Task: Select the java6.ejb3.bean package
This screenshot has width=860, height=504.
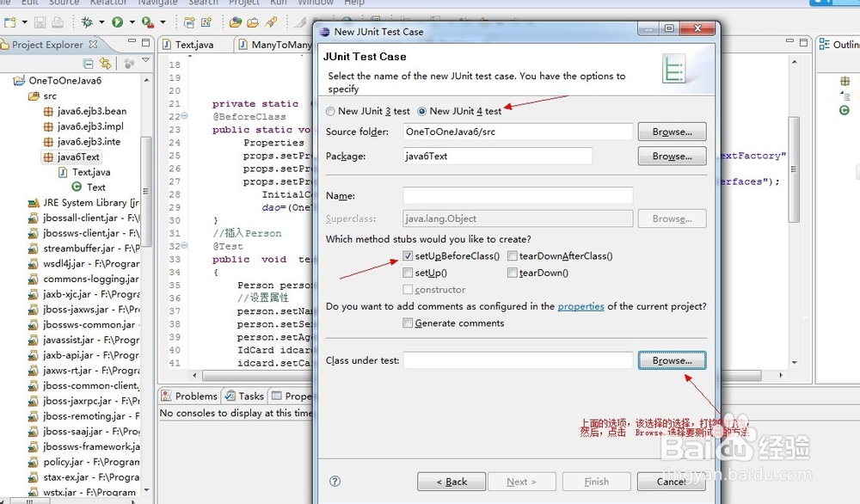Action: pyautogui.click(x=85, y=111)
